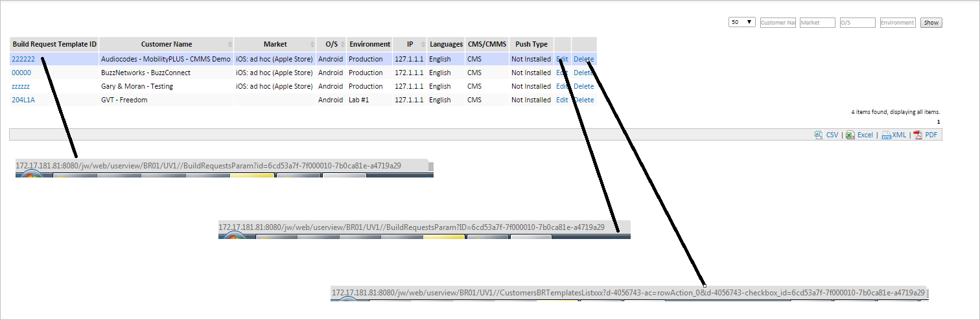This screenshot has width=980, height=320.
Task: Click the Environment column header
Action: pos(369,44)
